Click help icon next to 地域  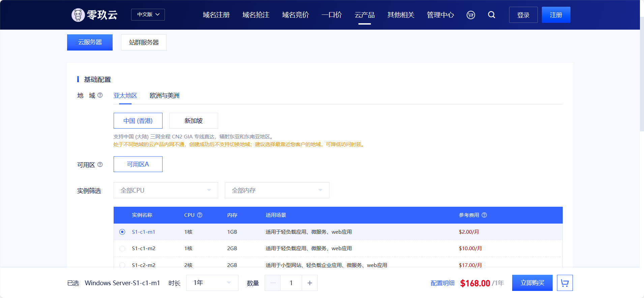tap(100, 95)
